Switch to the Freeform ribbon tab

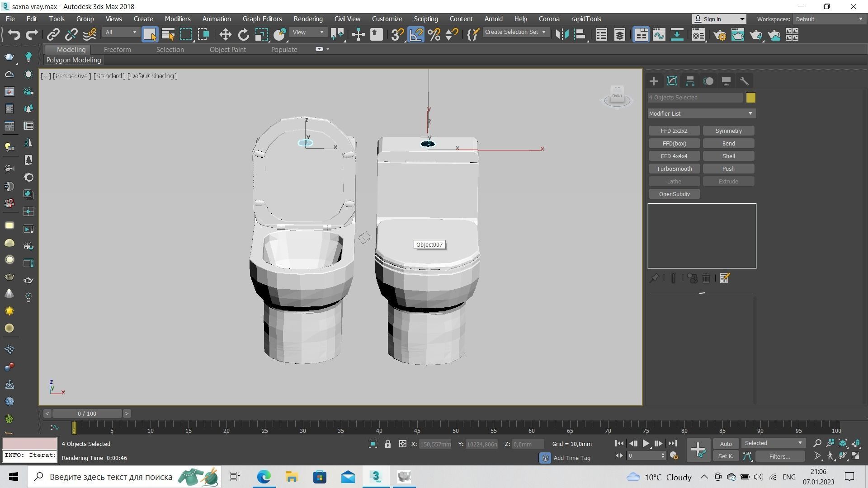(x=117, y=50)
